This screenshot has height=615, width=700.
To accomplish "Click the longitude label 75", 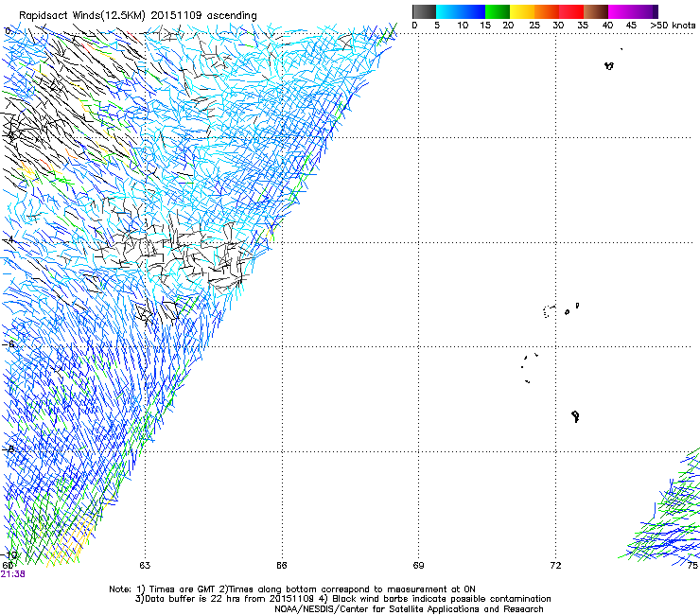I will [x=692, y=566].
